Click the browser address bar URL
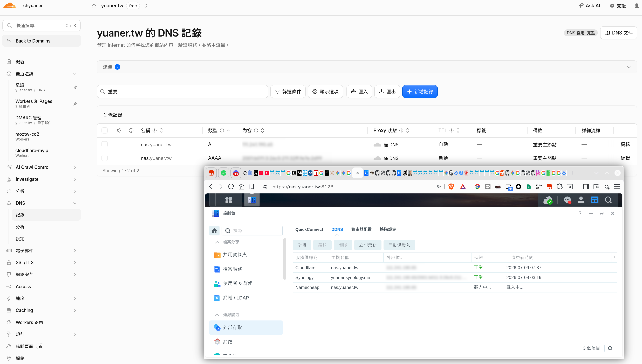 point(303,186)
